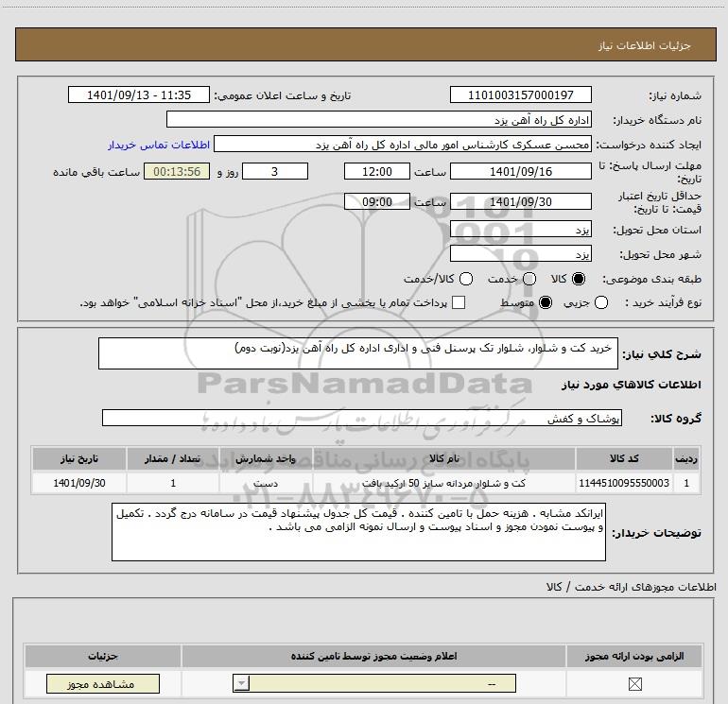Choose the متوسط purchase type radio

(546, 303)
